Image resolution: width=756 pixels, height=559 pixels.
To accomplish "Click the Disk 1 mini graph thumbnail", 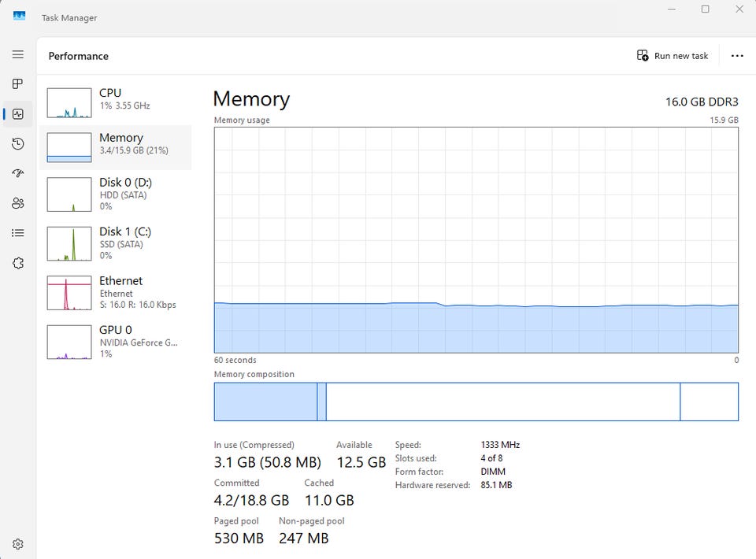I will 69,244.
